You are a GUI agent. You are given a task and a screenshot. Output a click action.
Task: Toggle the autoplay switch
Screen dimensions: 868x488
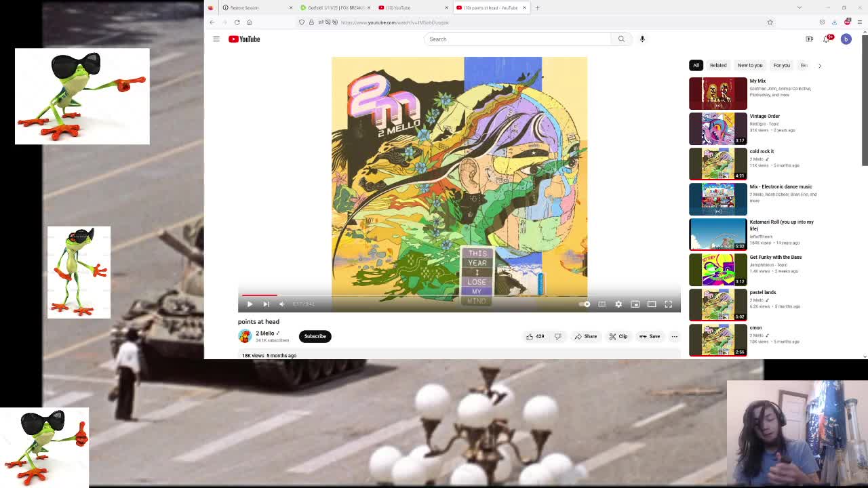585,304
